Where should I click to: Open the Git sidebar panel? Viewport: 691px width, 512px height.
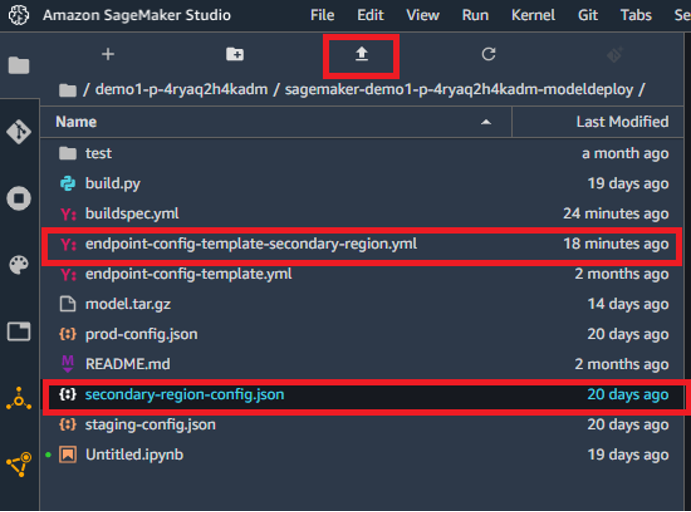(19, 132)
